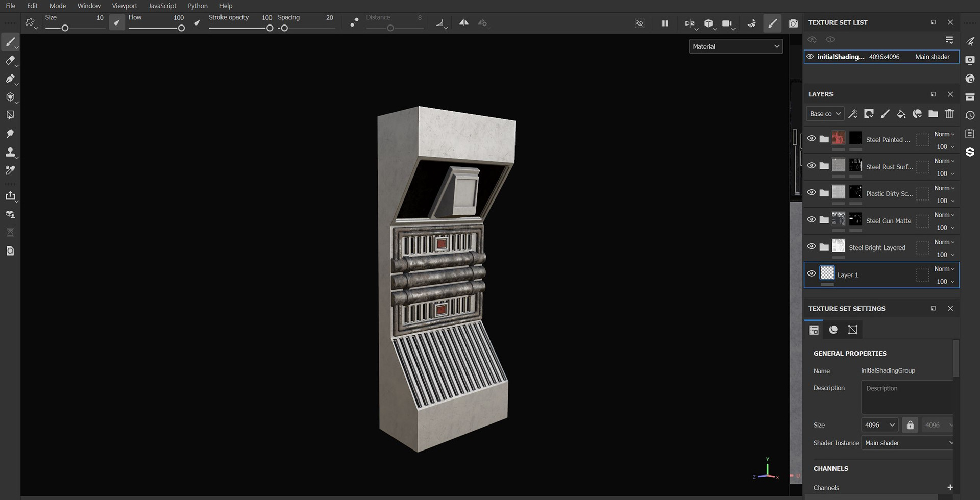Open the Export Textures icon
The width and height of the screenshot is (980, 500).
11,196
